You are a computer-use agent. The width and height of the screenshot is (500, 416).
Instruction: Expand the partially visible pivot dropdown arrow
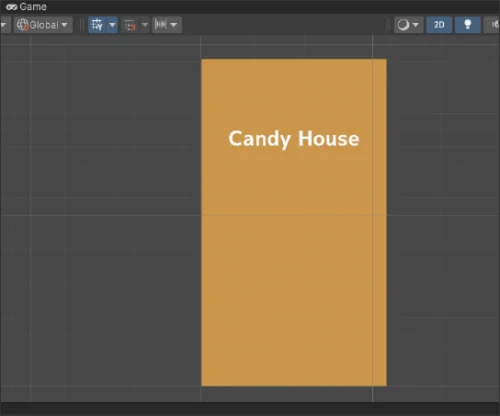(x=3, y=25)
